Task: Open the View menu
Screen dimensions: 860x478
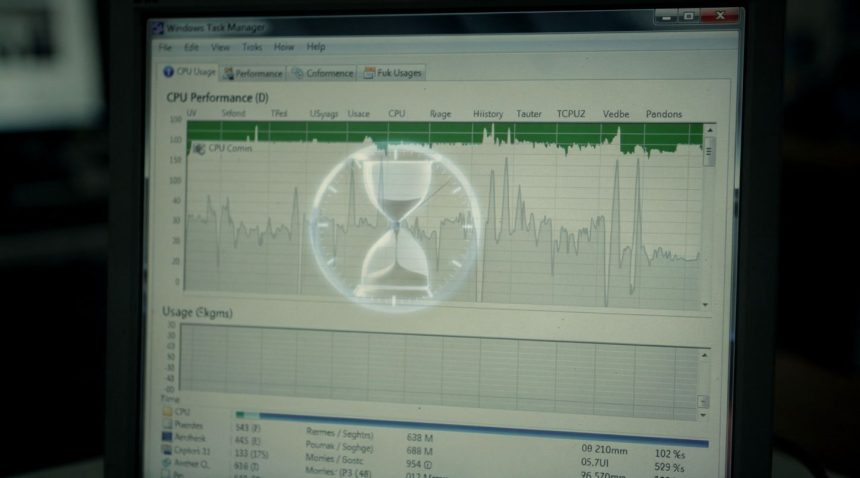Action: 220,47
